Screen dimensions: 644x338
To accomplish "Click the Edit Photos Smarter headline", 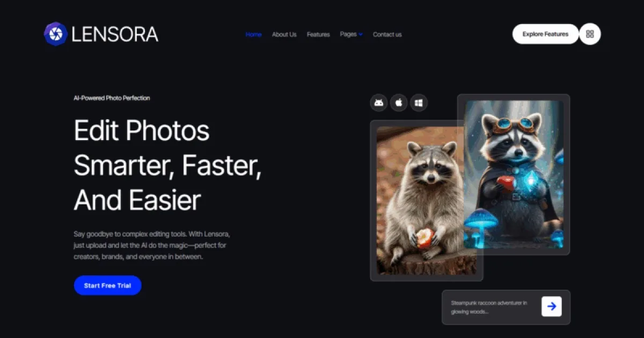I will (x=167, y=165).
